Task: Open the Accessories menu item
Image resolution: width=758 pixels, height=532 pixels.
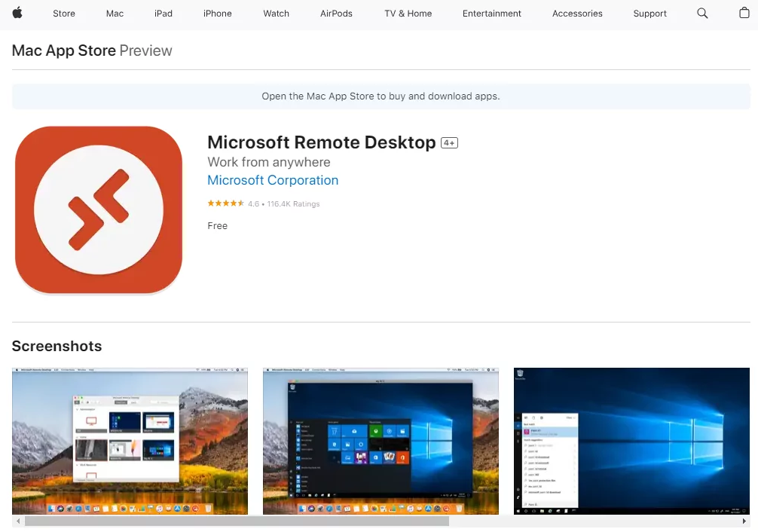Action: 577,14
